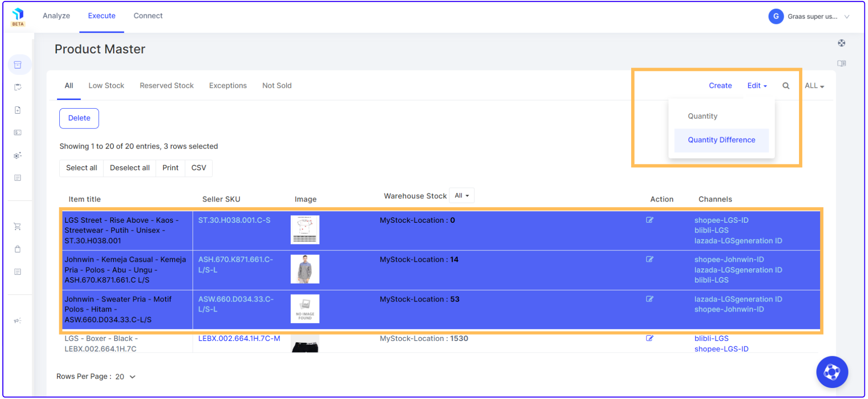
Task: Select the LGS Street Rise Above row
Action: click(441, 231)
